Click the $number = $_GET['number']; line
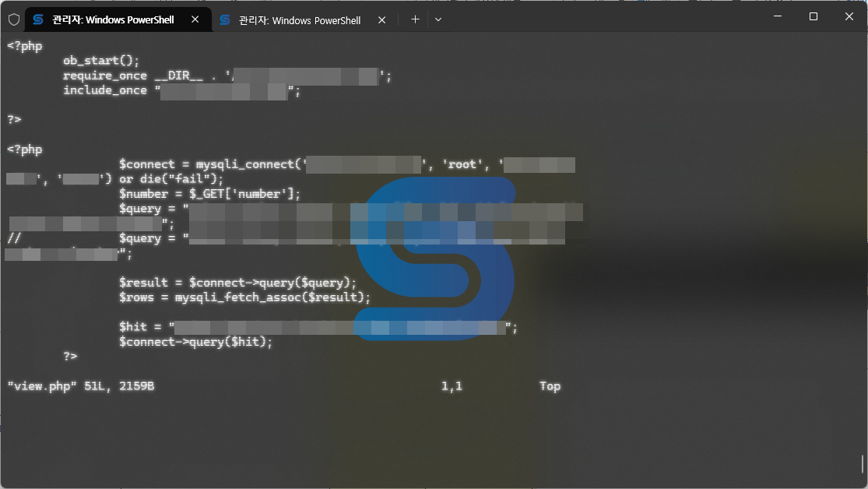 coord(210,194)
